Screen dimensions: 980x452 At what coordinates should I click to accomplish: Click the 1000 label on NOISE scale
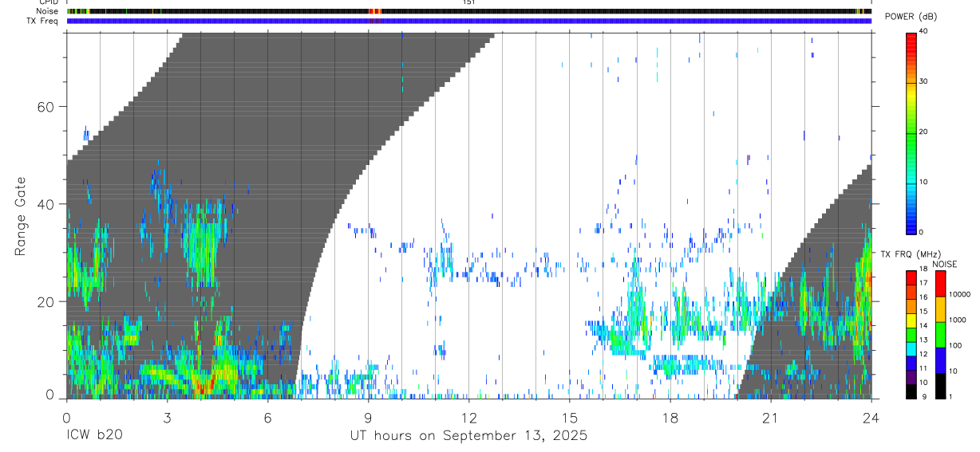tap(958, 320)
